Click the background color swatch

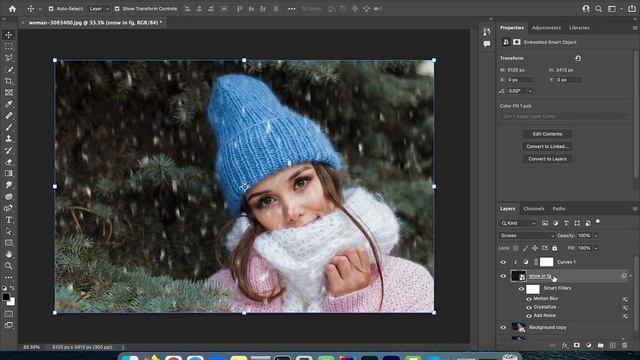tap(12, 302)
